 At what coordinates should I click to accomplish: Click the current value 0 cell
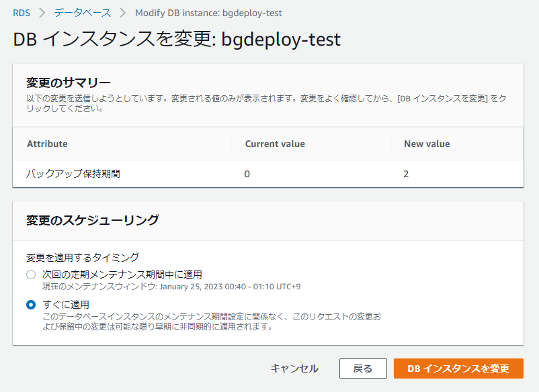[x=247, y=174]
